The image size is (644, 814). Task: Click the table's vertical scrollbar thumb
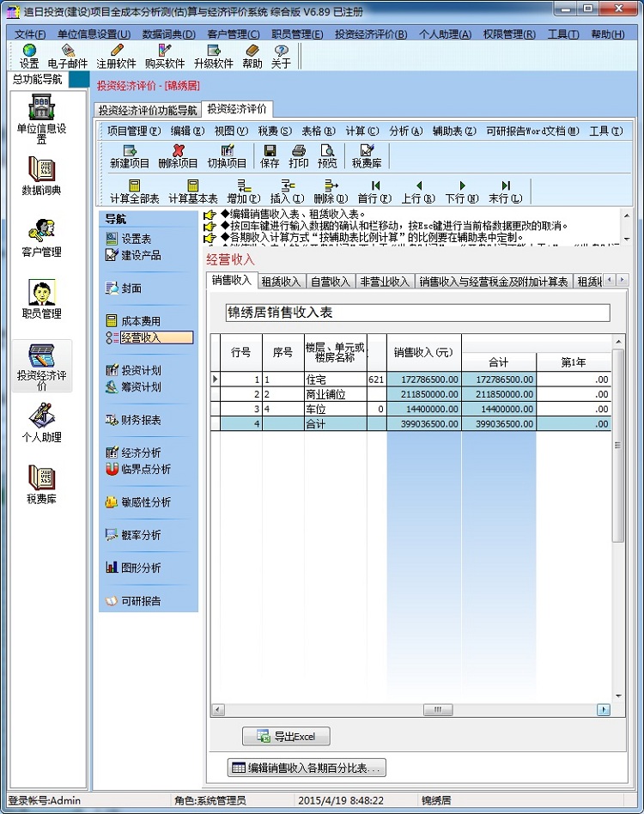click(x=618, y=446)
